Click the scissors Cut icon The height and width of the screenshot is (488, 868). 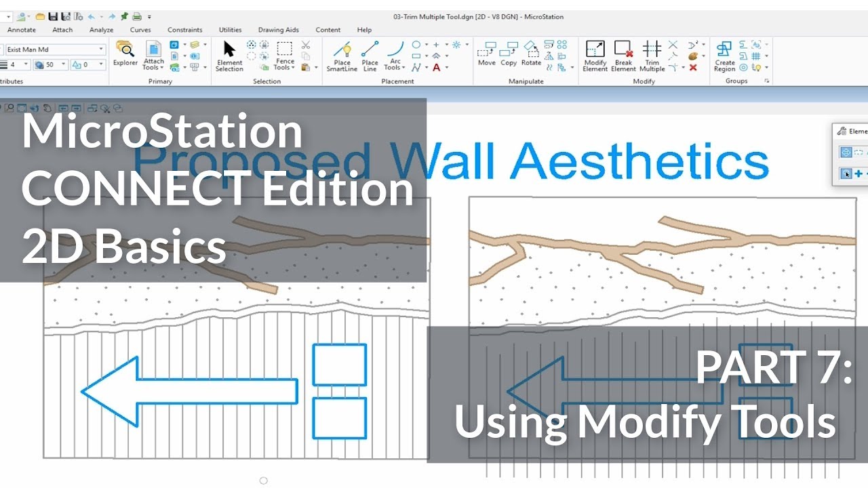coord(306,45)
